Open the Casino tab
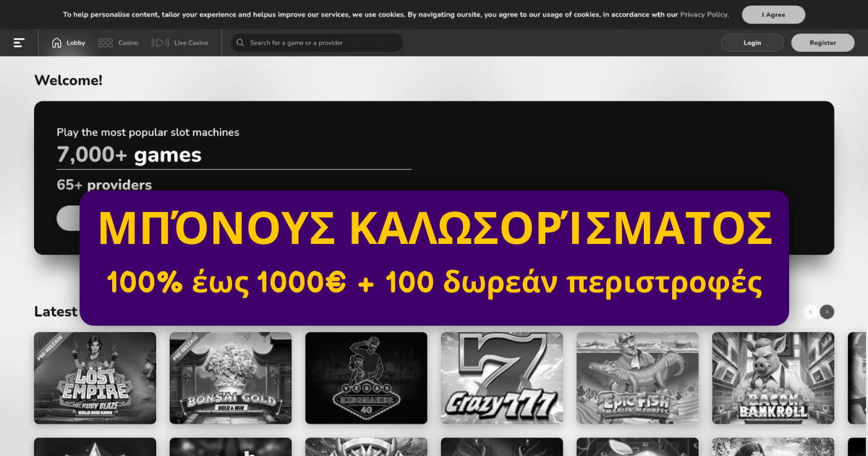This screenshot has height=456, width=868. click(x=127, y=43)
